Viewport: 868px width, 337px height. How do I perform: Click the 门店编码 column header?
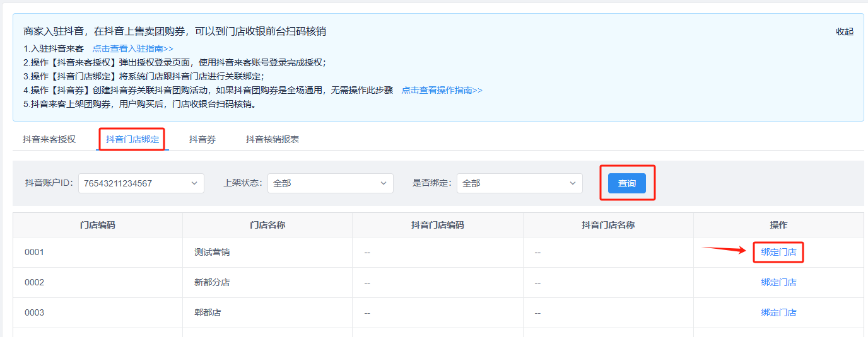(98, 225)
